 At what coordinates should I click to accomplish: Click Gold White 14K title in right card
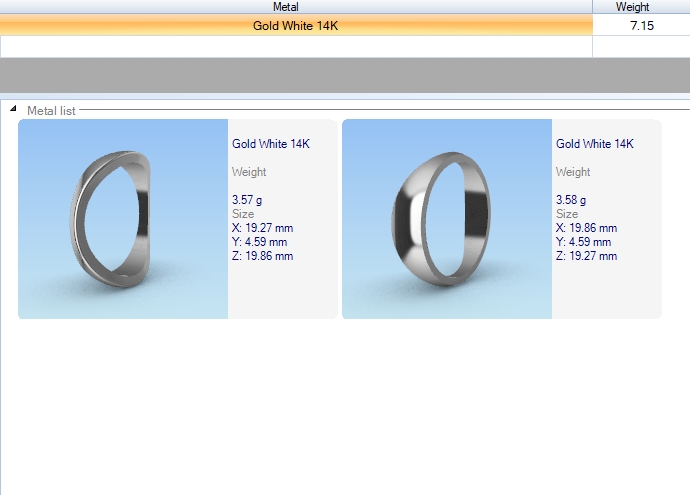tap(595, 144)
